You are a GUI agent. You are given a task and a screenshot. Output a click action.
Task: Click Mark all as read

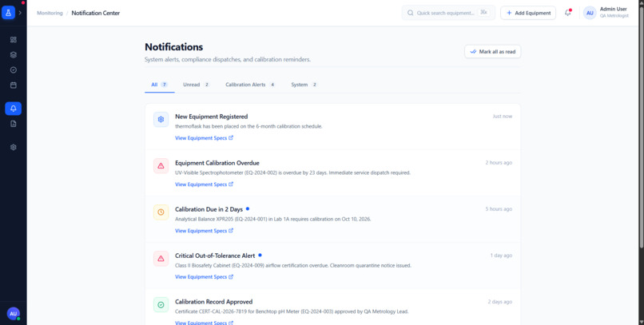[x=492, y=52]
